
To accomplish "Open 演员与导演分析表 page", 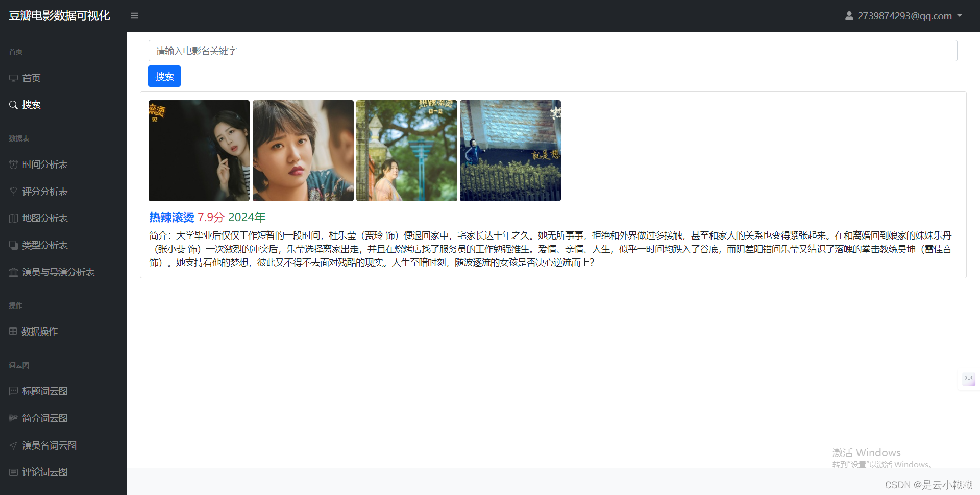I will pos(58,272).
